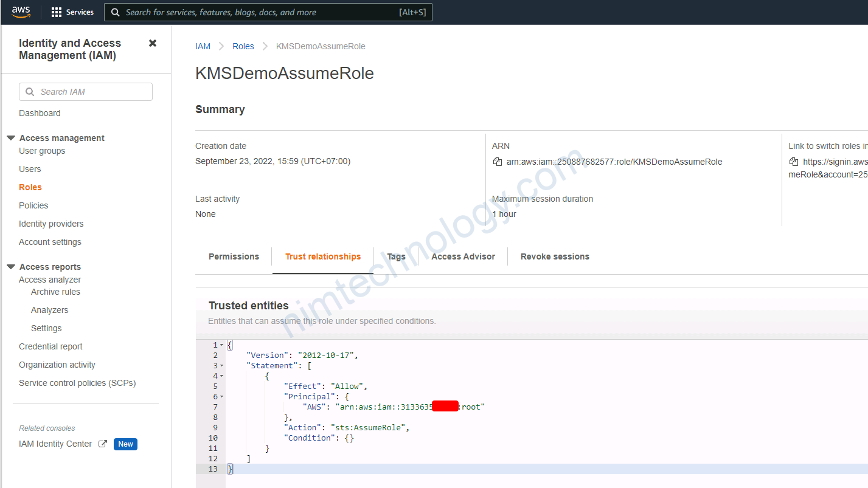
Task: Open Archive rules under Access analyzer
Action: 55,292
